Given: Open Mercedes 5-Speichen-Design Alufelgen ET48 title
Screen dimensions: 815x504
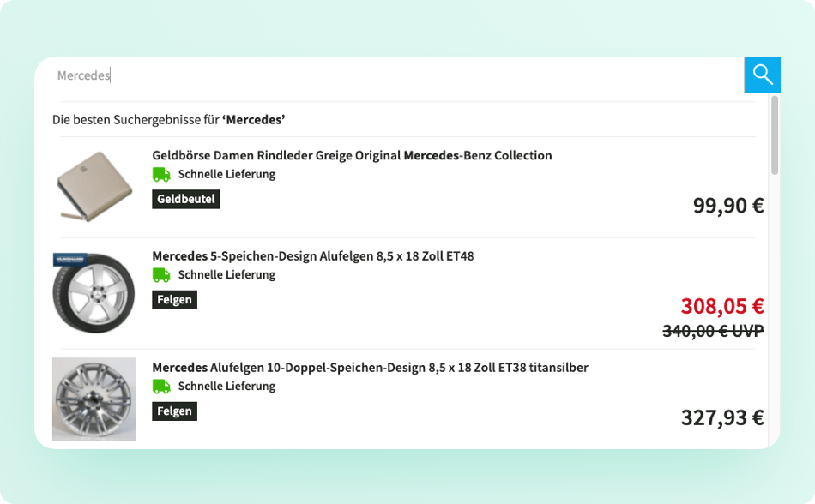Looking at the screenshot, I should 313,256.
